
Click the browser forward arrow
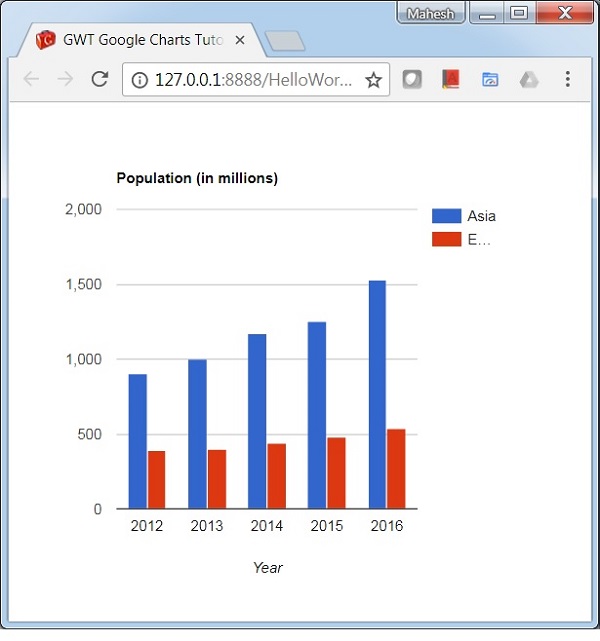pos(65,79)
